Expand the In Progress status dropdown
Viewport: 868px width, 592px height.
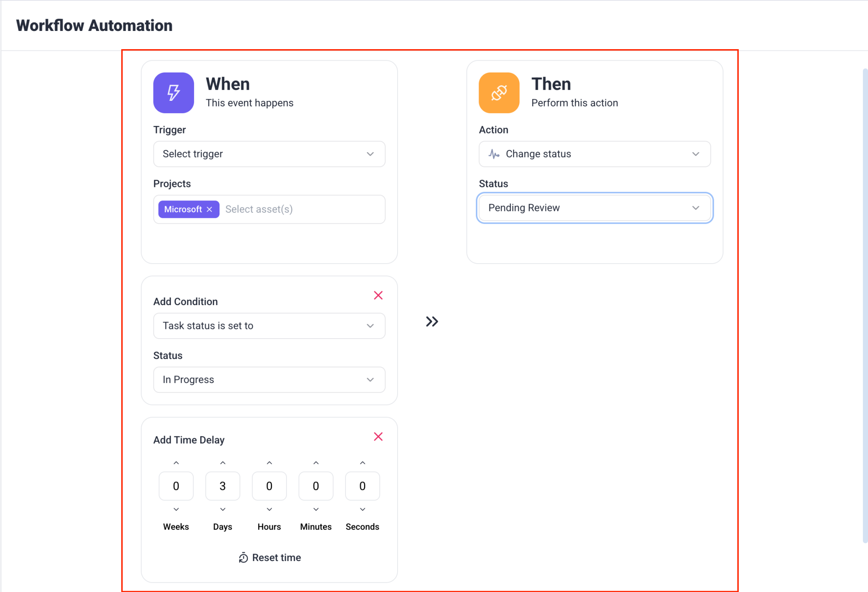click(269, 380)
